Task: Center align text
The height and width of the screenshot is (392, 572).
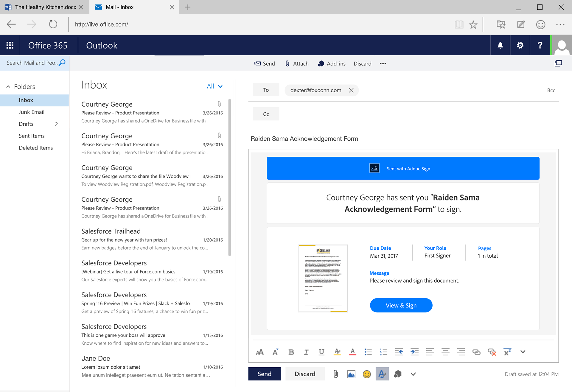Action: (445, 352)
